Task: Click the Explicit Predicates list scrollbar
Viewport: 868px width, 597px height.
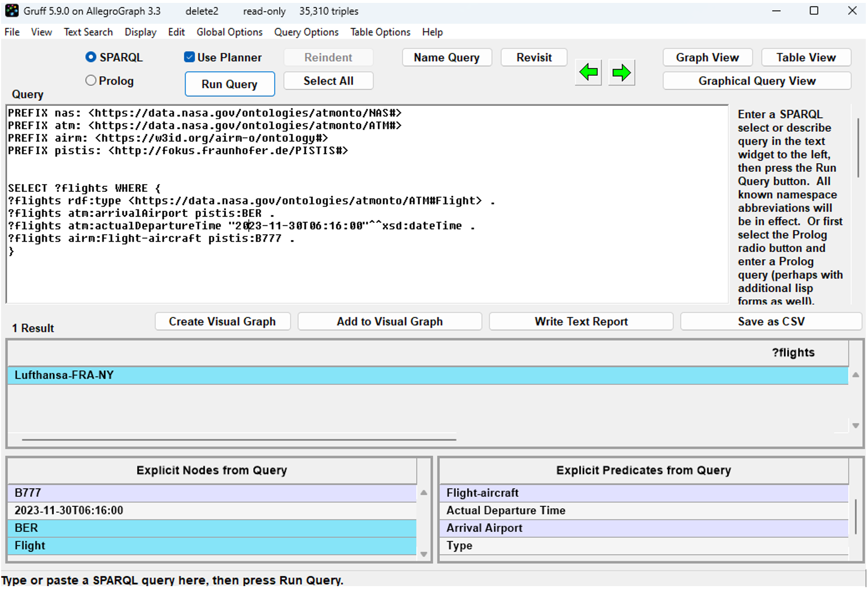Action: 855,517
